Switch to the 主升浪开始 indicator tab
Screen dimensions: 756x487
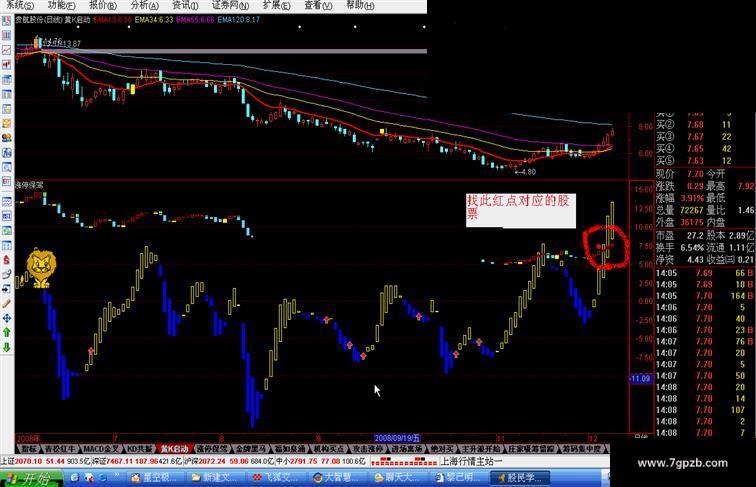[x=481, y=449]
